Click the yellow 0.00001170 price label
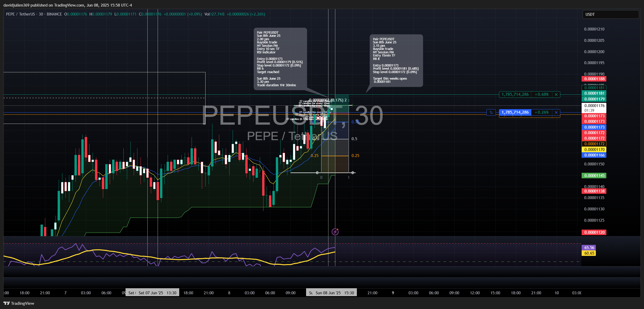The height and width of the screenshot is (309, 644). pos(594,150)
